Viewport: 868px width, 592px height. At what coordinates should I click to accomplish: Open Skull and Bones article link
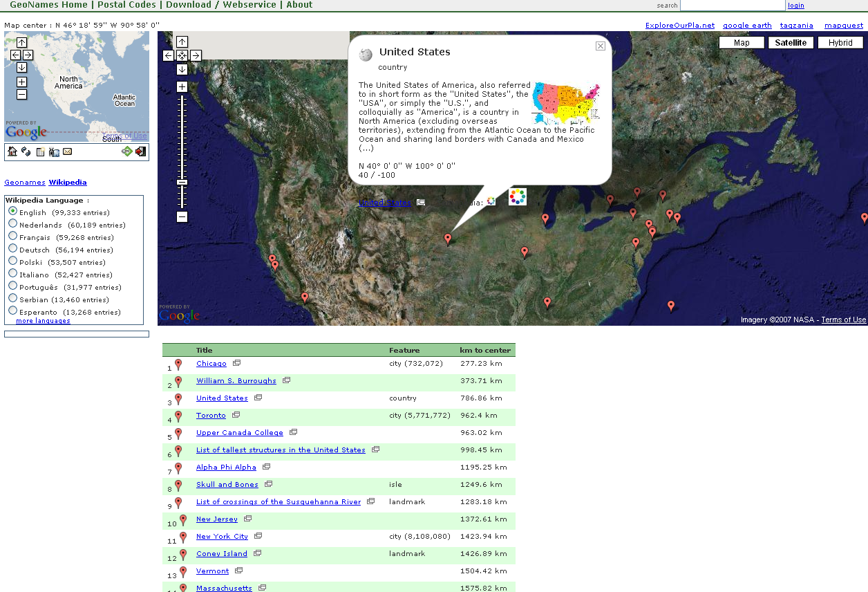pos(227,485)
